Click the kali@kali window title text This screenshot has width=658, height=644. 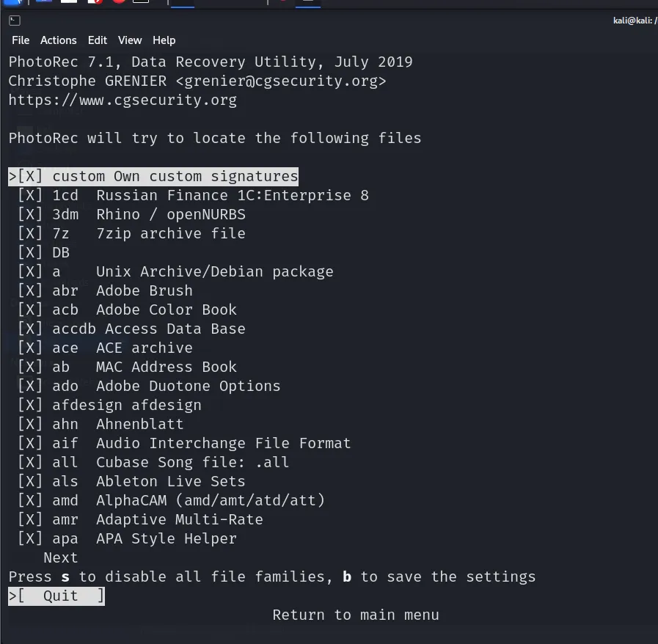632,21
